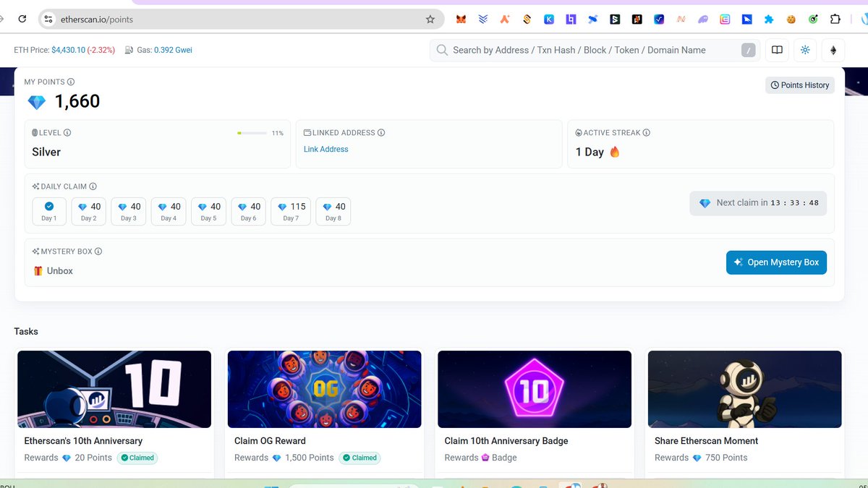Click the Silver level progress bar
The height and width of the screenshot is (488, 868).
click(252, 133)
